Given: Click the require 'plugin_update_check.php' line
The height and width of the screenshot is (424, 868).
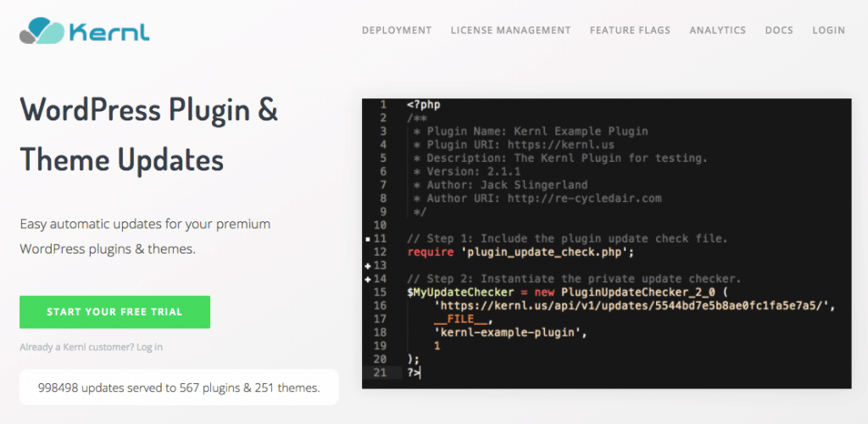Looking at the screenshot, I should pyautogui.click(x=520, y=253).
